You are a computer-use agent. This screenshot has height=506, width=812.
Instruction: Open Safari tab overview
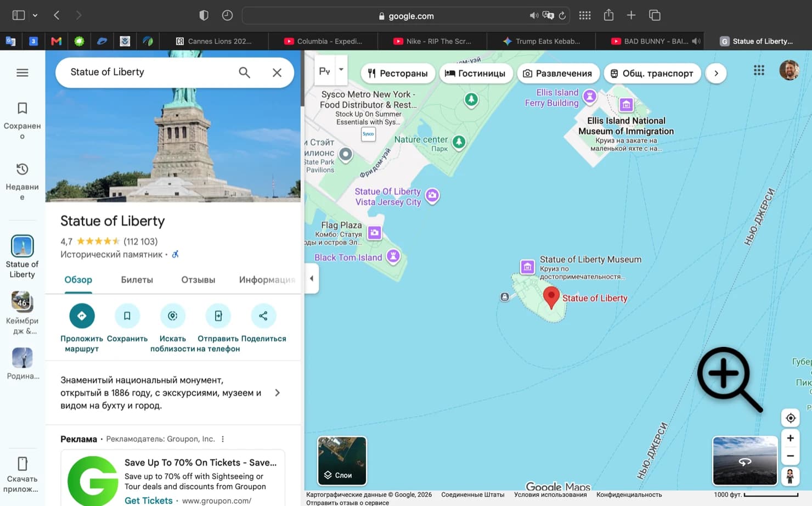click(x=655, y=15)
